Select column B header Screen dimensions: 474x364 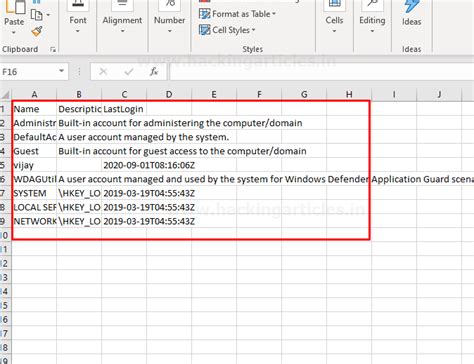[79, 95]
